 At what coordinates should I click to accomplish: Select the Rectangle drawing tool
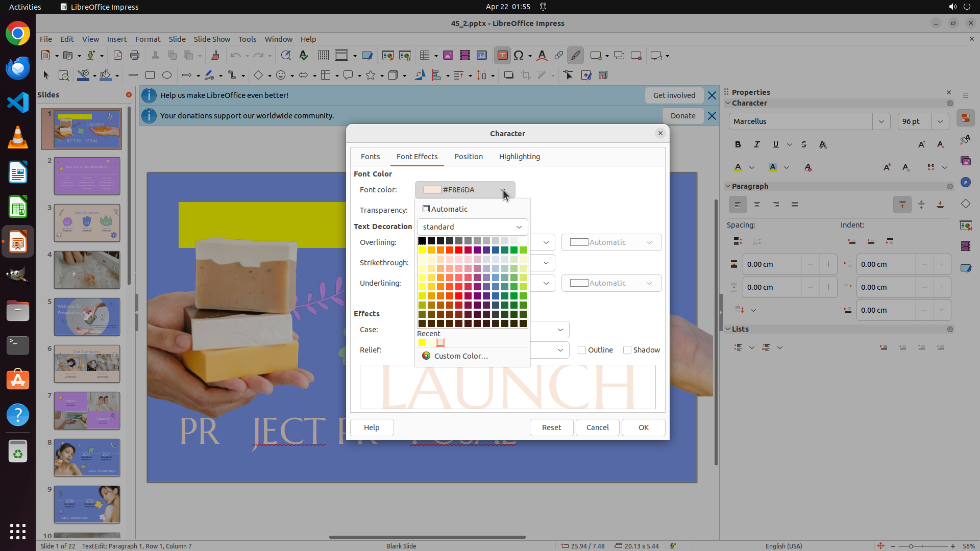click(x=150, y=75)
